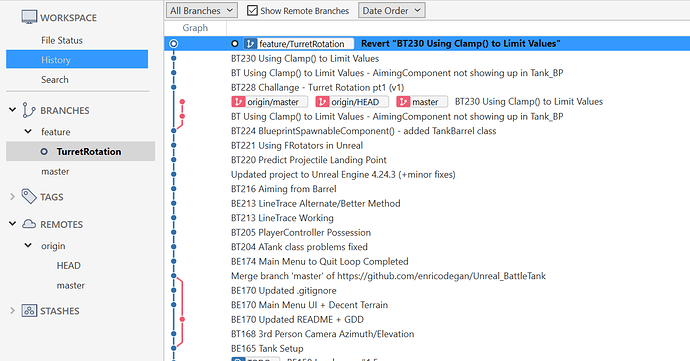Collapse the feature folder in branches

click(x=28, y=131)
